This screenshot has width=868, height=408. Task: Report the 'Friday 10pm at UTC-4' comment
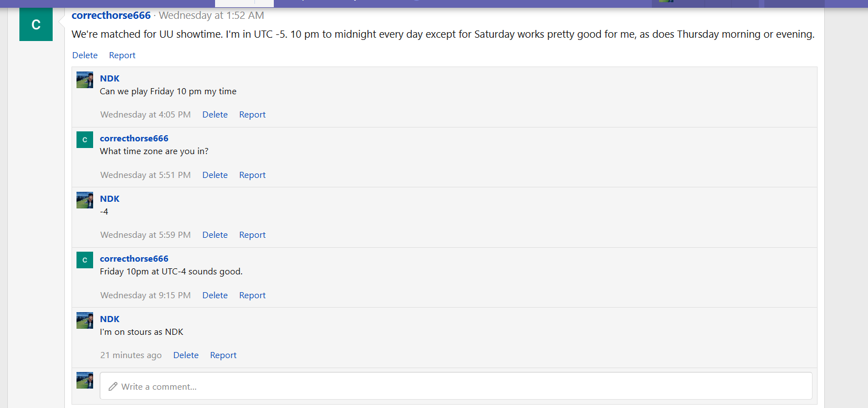[252, 295]
